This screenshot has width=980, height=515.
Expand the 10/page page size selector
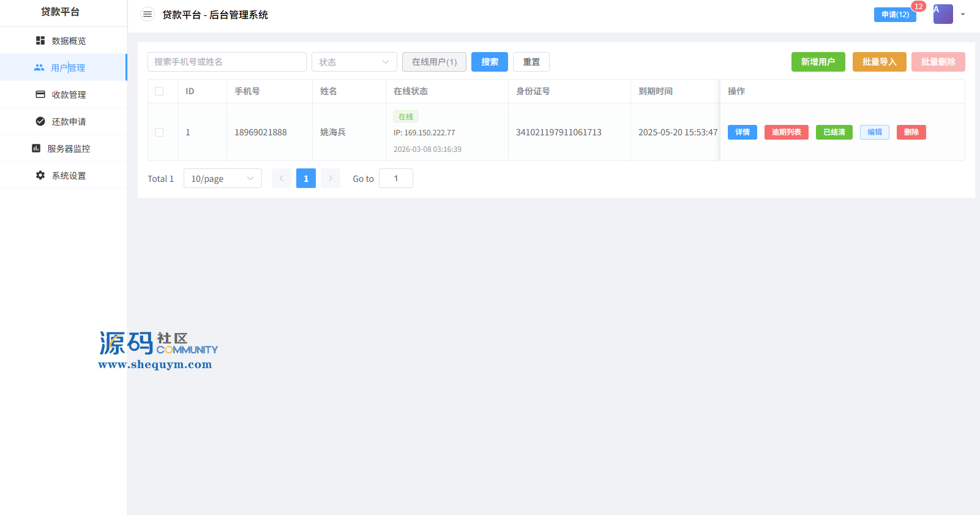pyautogui.click(x=222, y=178)
